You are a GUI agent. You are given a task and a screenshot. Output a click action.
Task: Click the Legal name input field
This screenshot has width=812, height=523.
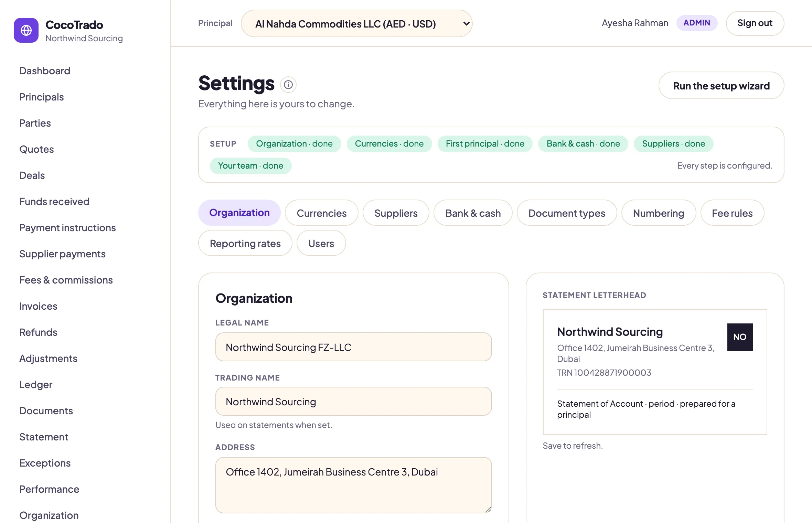click(x=353, y=347)
